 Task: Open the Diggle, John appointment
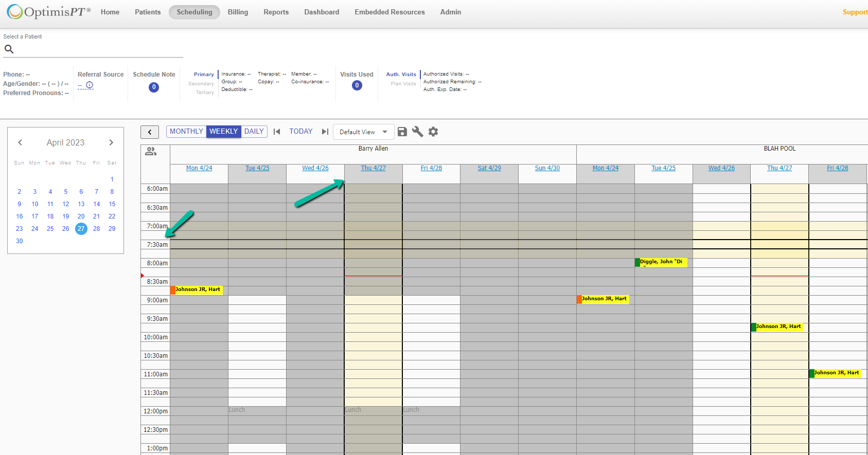(x=661, y=262)
